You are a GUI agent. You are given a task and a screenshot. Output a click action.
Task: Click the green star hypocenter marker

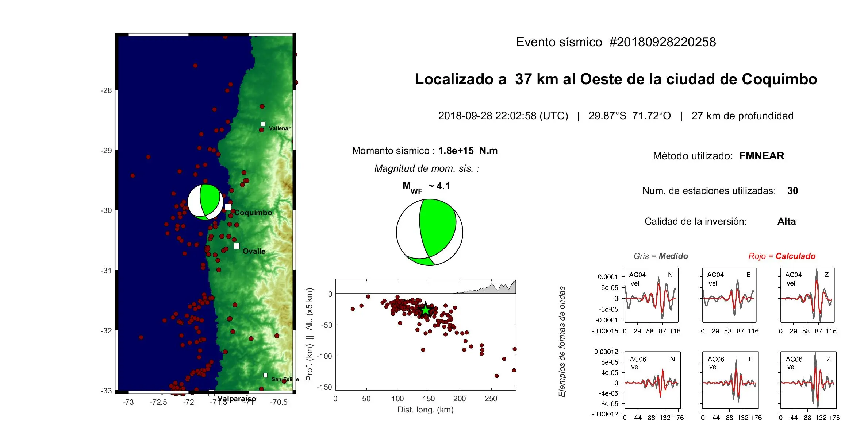[x=426, y=310]
